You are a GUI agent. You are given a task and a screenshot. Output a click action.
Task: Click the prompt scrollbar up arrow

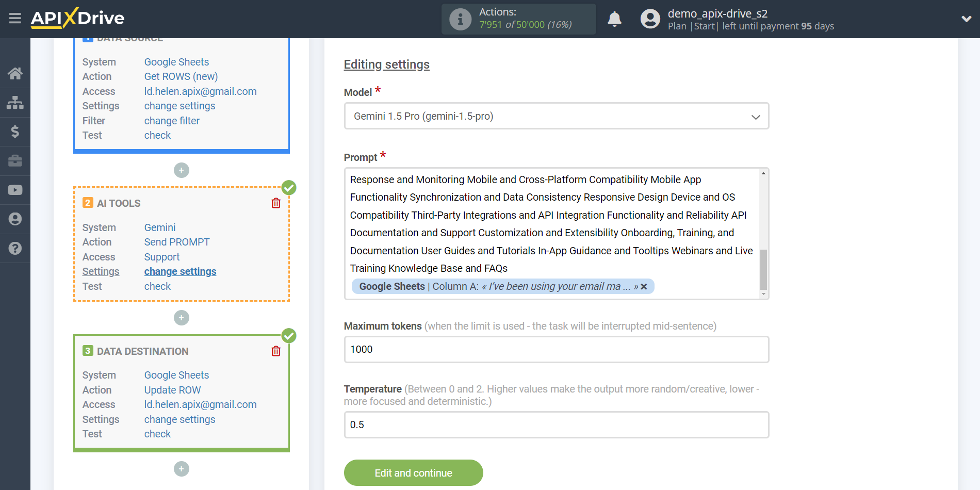[x=763, y=174]
